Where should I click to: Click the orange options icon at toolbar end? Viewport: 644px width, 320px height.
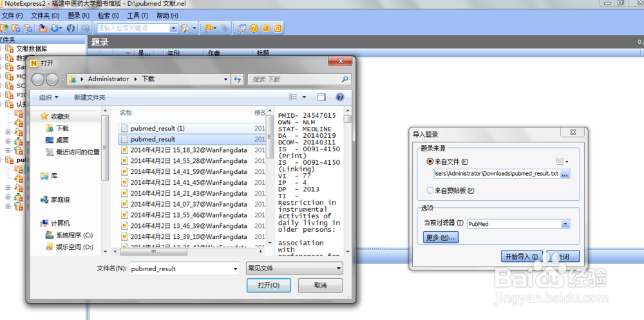coord(278,28)
